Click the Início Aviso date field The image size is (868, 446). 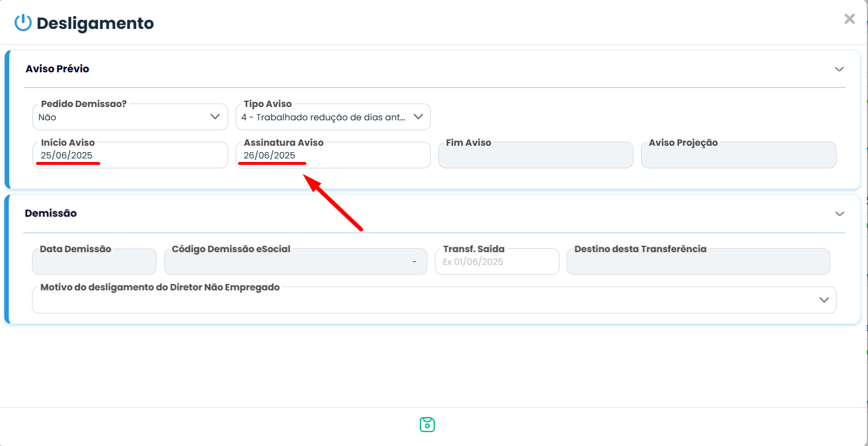click(x=130, y=156)
